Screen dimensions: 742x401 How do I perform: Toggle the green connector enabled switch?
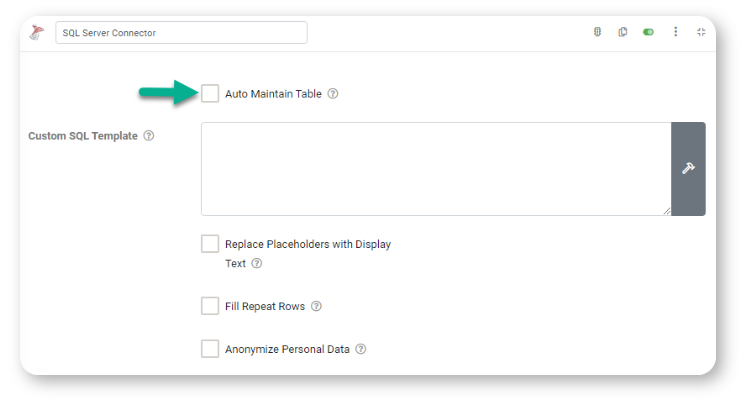click(648, 32)
